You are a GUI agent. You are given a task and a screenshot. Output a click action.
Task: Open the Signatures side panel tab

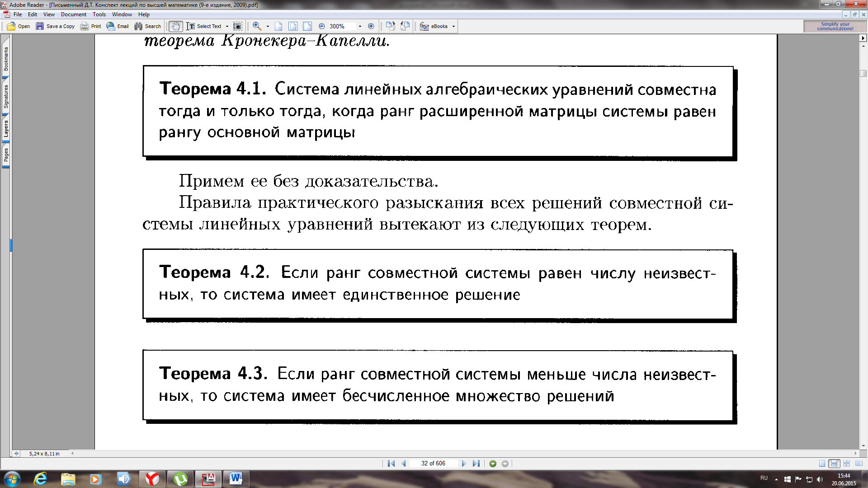6,97
